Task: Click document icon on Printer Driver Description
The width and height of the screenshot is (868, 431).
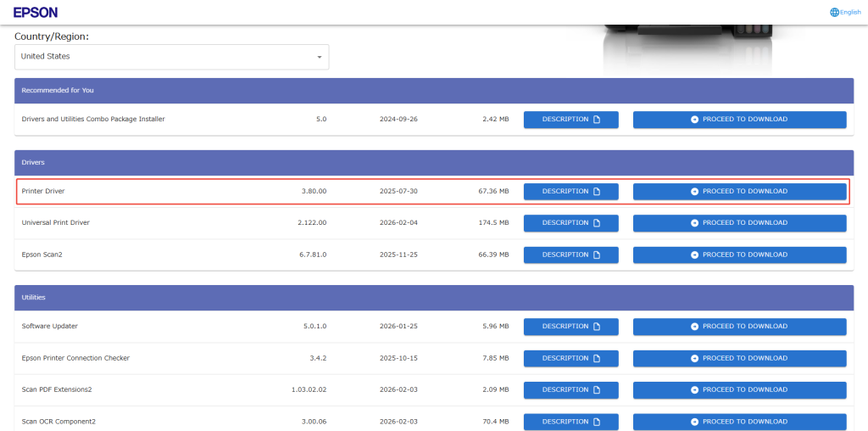Action: [x=596, y=192]
